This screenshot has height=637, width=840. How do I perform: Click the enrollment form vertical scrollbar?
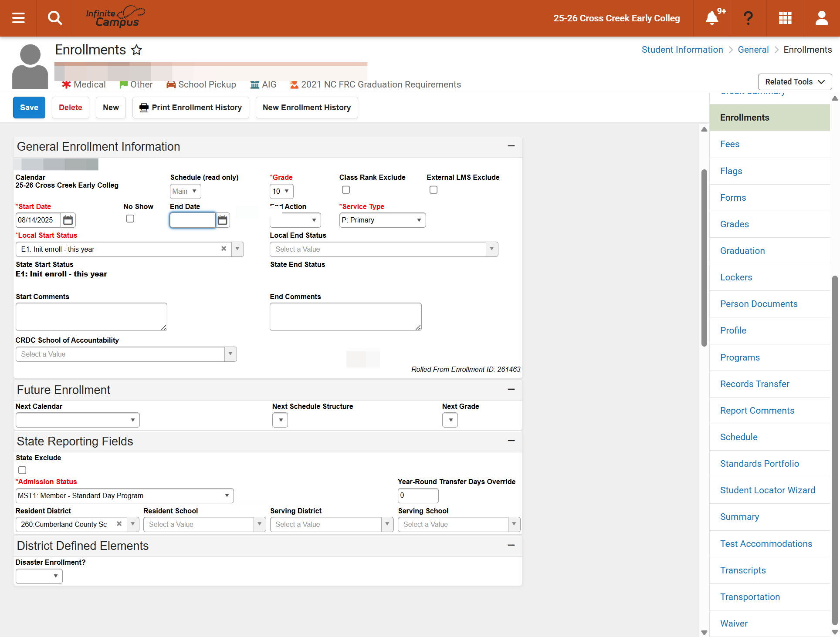click(x=704, y=258)
